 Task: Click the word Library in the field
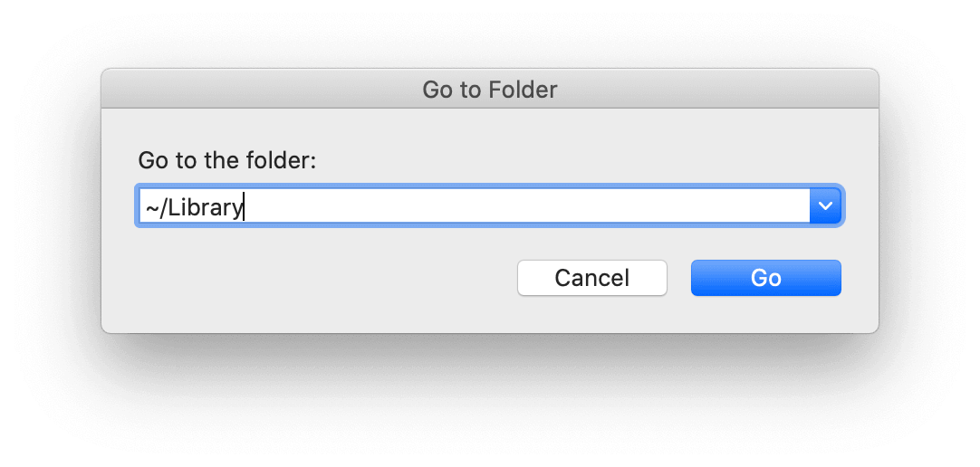(207, 207)
